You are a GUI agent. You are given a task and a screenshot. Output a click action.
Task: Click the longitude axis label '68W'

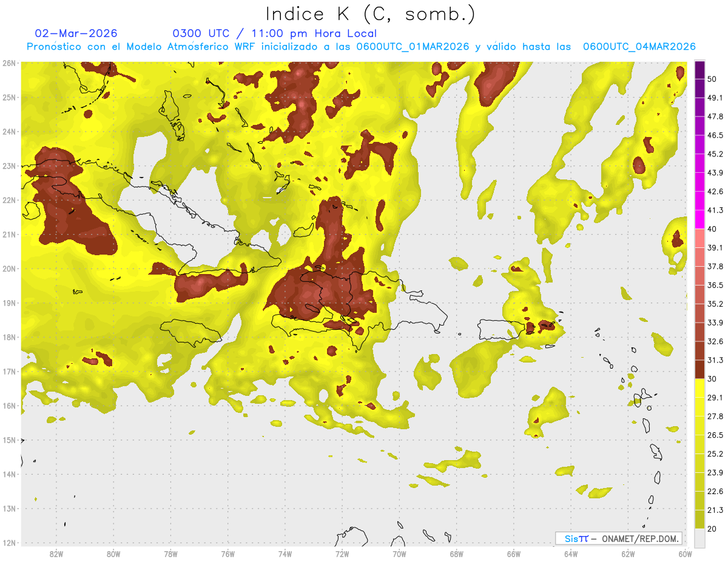coord(456,554)
